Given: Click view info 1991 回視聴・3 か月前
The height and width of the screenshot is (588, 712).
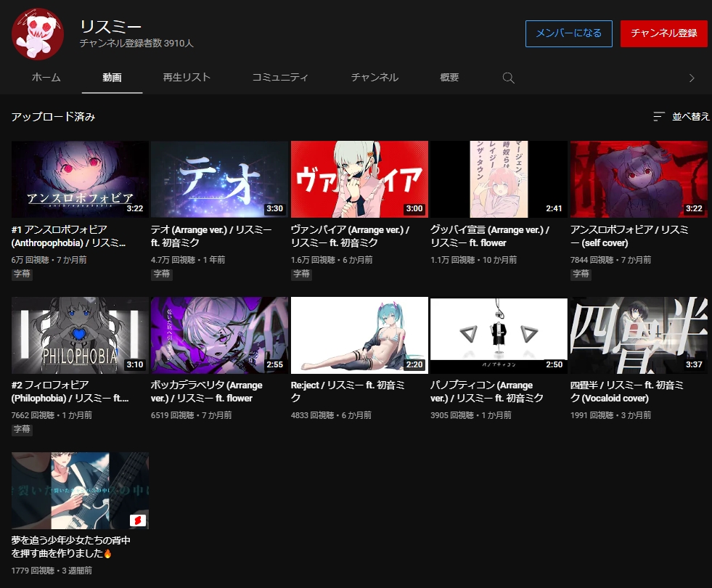Looking at the screenshot, I should tap(610, 415).
